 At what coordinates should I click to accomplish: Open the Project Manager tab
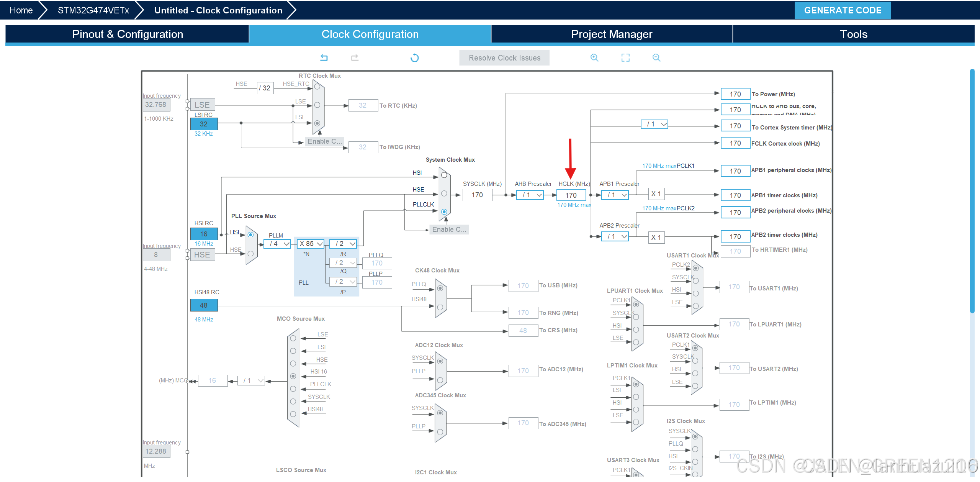pos(611,34)
